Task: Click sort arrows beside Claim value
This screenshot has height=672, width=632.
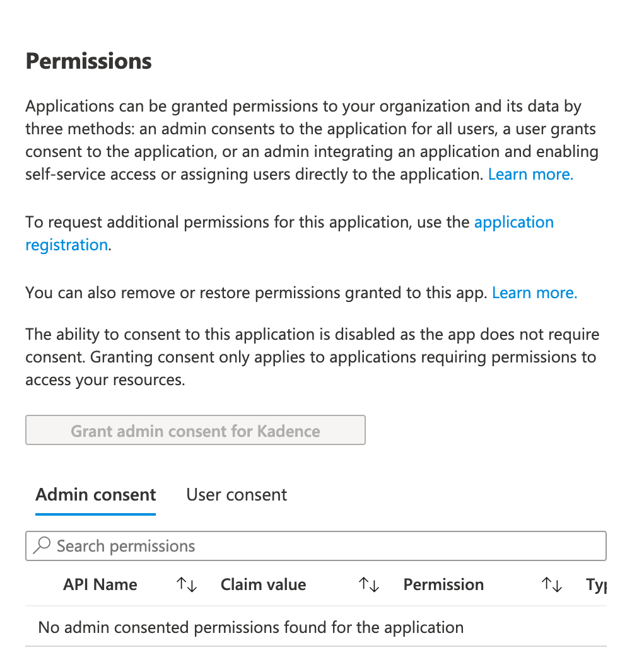Action: point(368,585)
